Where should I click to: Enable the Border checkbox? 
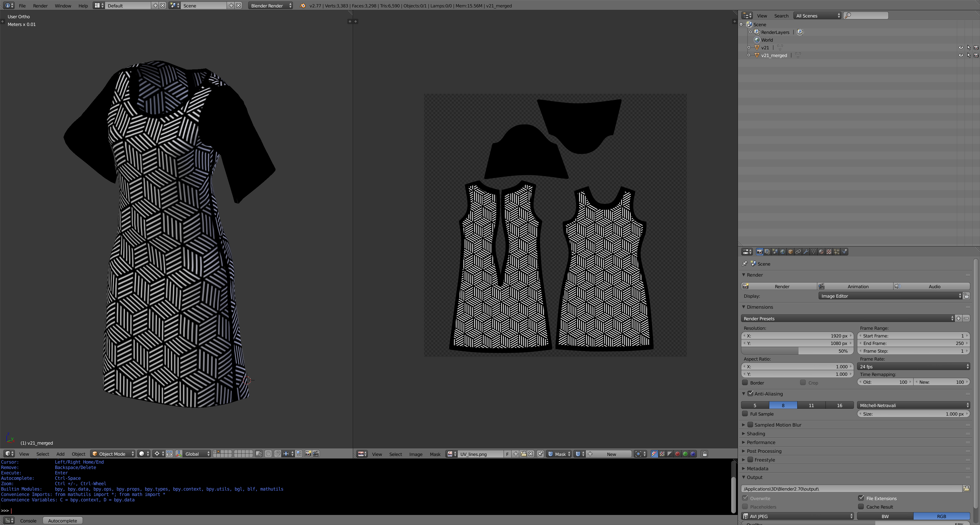[745, 383]
